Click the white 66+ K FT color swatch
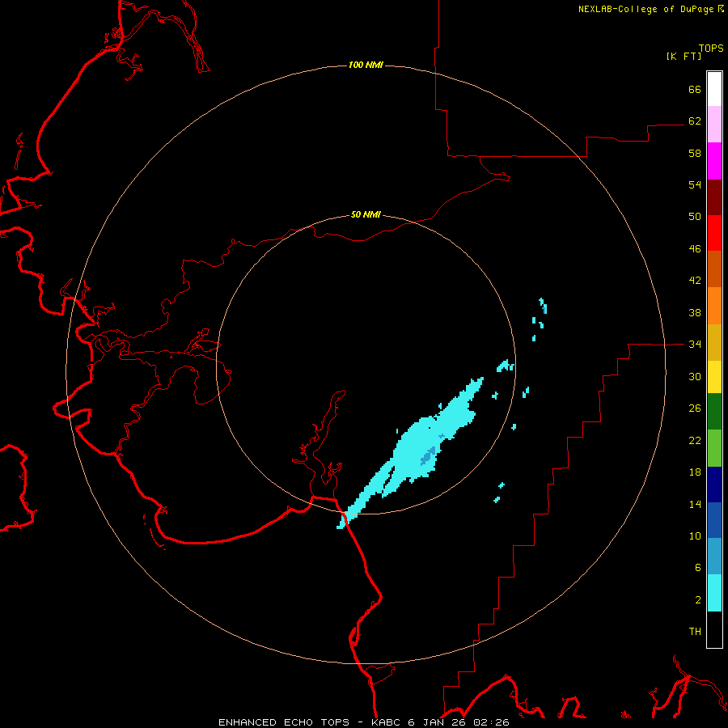 pos(714,89)
